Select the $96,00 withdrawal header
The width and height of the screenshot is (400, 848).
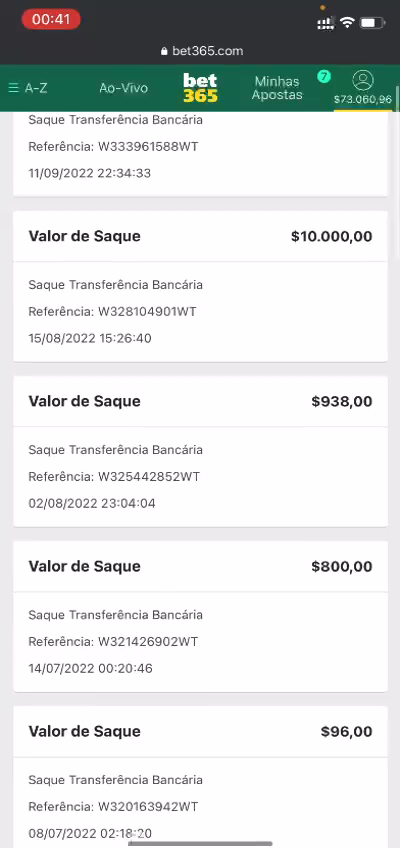[x=201, y=731]
